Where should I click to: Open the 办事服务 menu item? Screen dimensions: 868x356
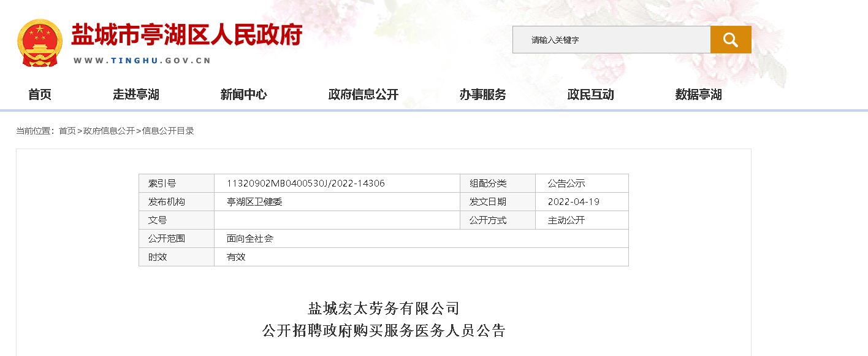(x=483, y=95)
